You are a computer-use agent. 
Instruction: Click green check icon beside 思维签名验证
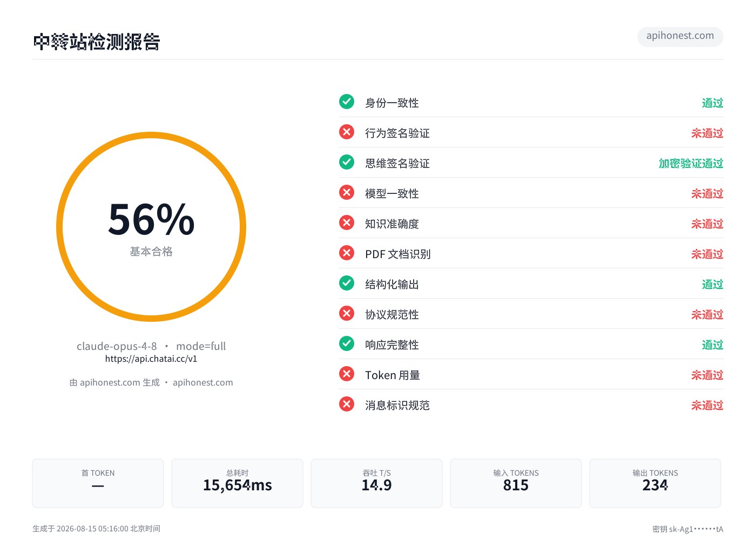(347, 162)
